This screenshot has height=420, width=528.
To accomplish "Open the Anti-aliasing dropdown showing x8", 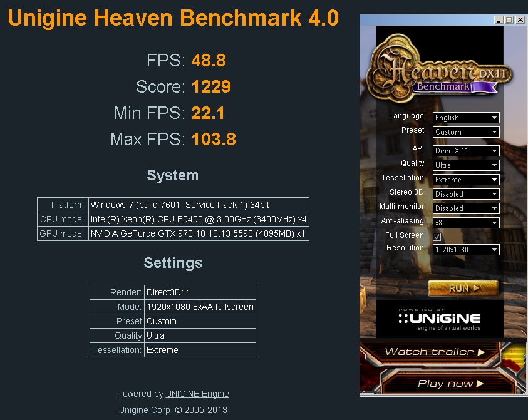I will [x=466, y=223].
